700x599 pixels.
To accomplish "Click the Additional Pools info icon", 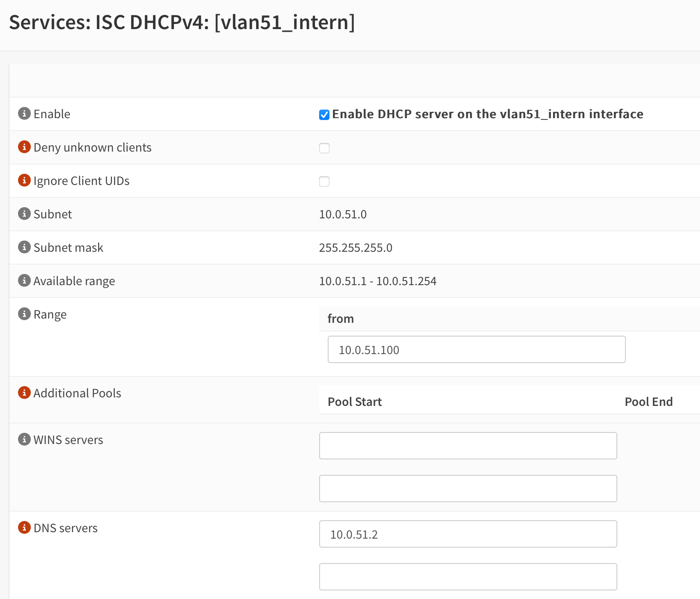I will [24, 392].
